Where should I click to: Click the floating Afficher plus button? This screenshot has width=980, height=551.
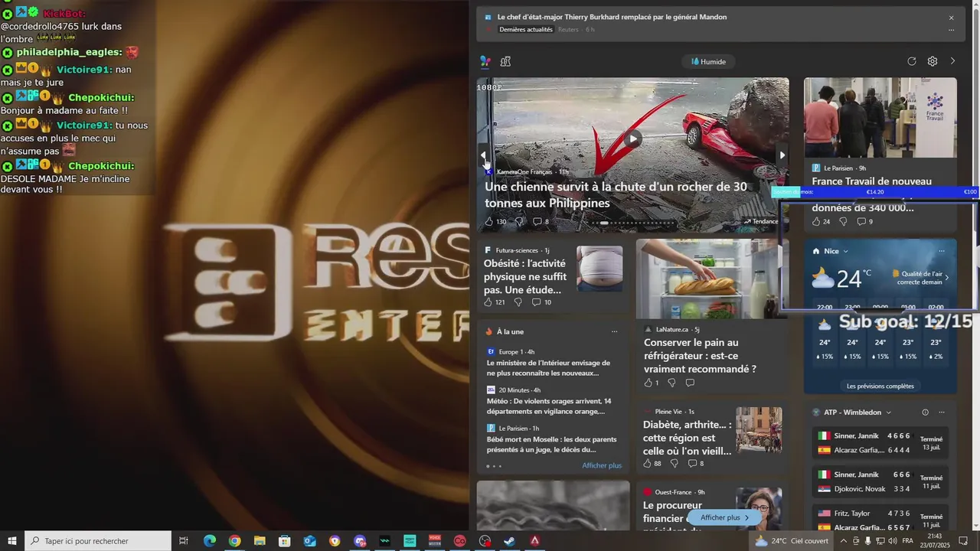(724, 518)
